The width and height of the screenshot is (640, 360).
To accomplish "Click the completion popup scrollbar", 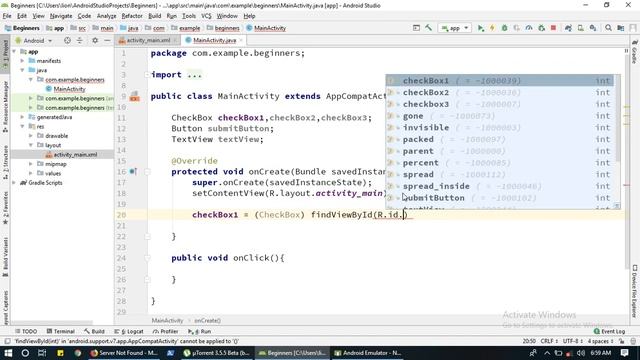I will (x=617, y=118).
